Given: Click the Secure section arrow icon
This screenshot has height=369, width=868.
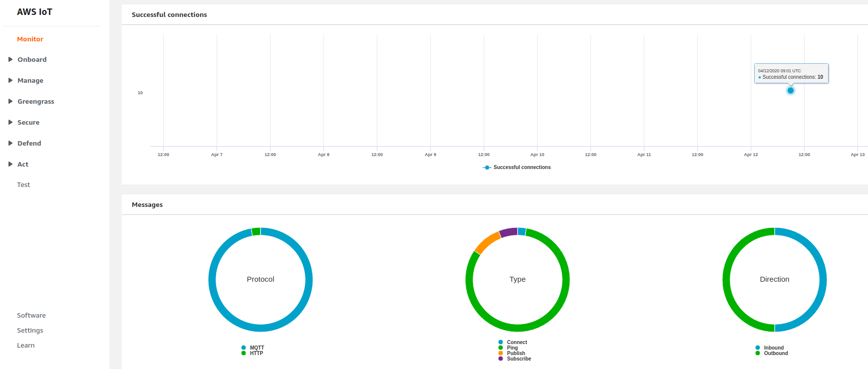Looking at the screenshot, I should tap(10, 122).
